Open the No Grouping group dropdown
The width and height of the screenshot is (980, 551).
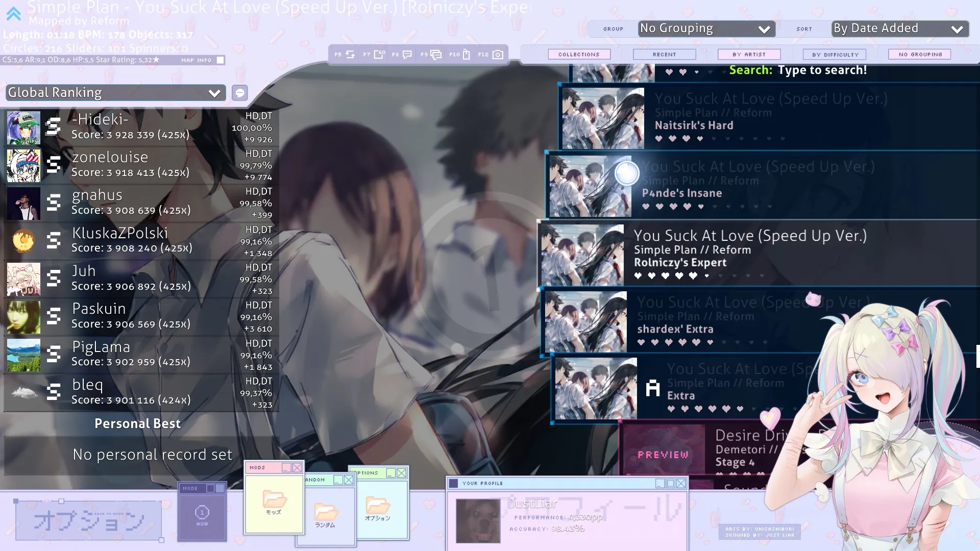(x=706, y=29)
